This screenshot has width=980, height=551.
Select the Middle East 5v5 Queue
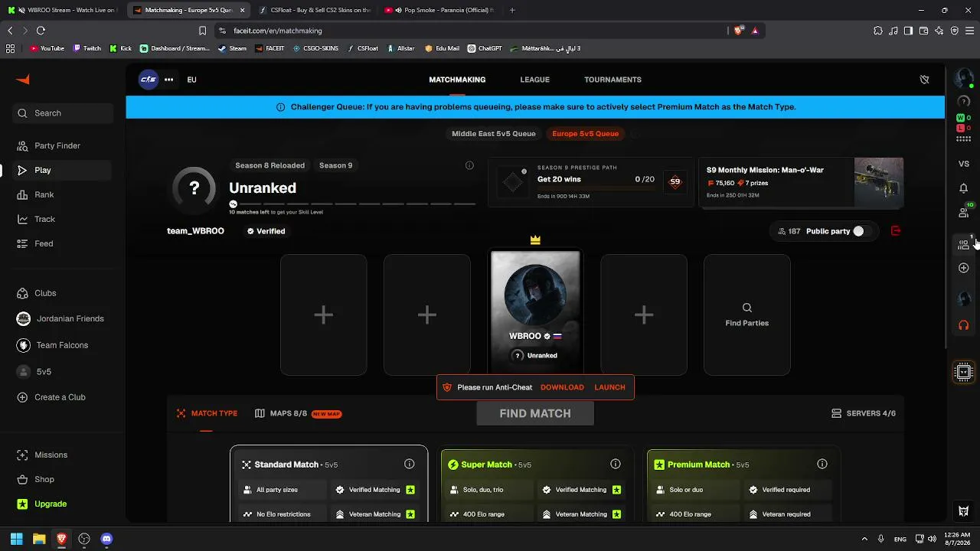click(x=494, y=133)
